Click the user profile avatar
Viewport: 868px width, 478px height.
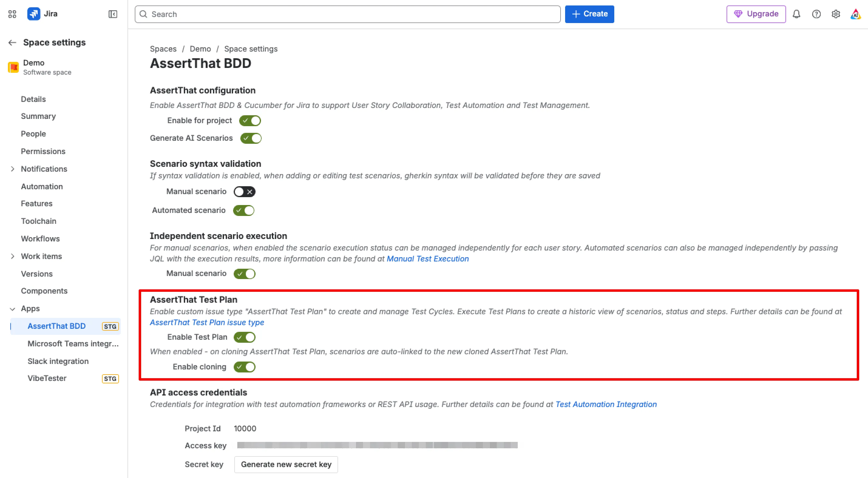[x=856, y=14]
